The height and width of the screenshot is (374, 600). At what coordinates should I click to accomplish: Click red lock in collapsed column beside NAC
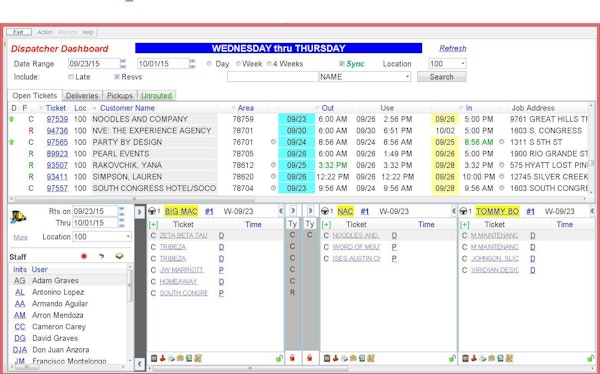310,358
